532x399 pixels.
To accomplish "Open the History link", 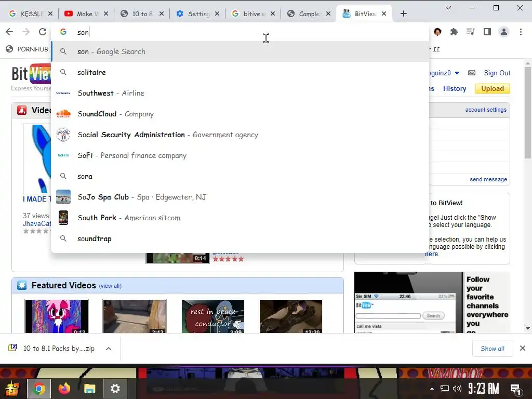I will pos(454,88).
